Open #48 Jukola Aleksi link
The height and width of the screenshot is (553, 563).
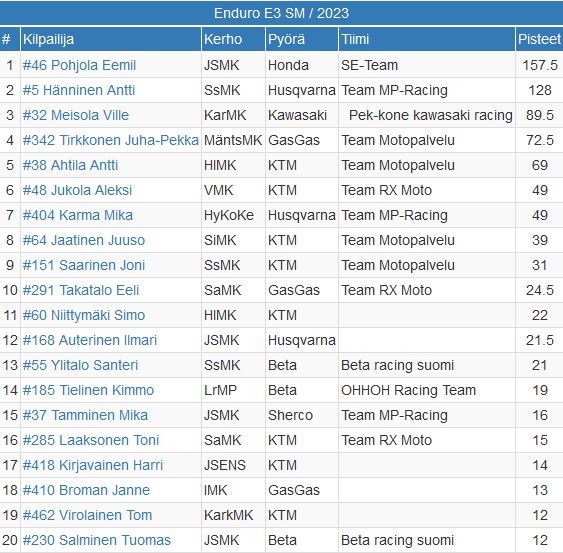click(x=77, y=190)
